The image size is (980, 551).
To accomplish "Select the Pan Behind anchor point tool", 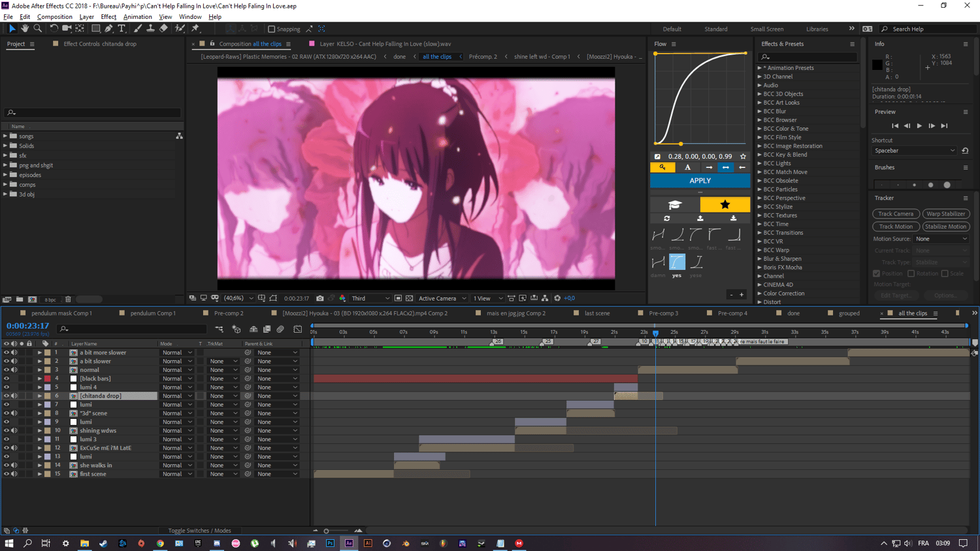I will point(80,29).
